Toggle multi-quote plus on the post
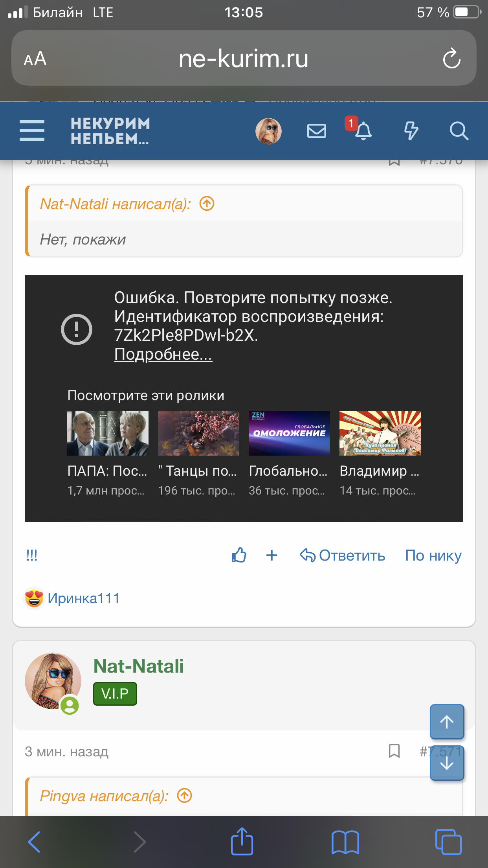488x868 pixels. (272, 555)
